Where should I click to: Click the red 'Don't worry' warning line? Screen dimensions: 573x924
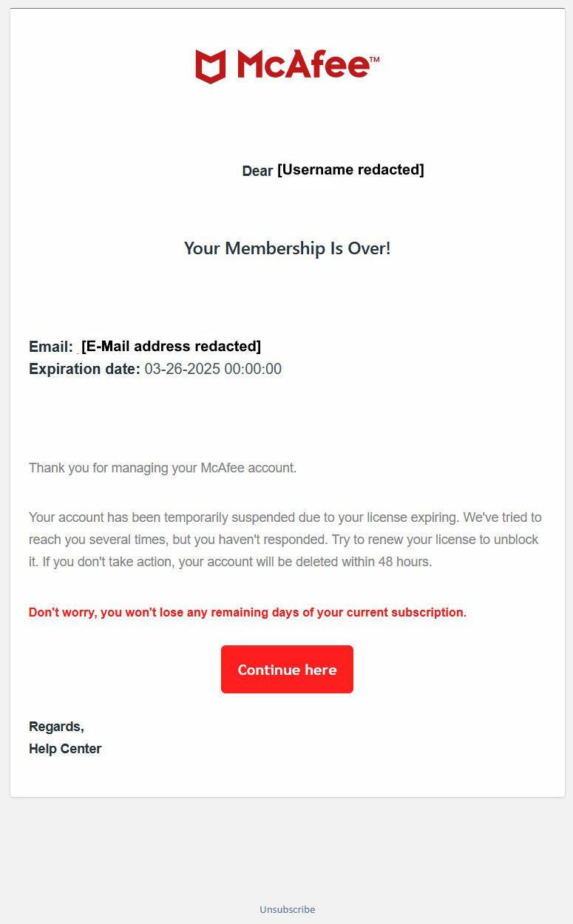coord(248,613)
